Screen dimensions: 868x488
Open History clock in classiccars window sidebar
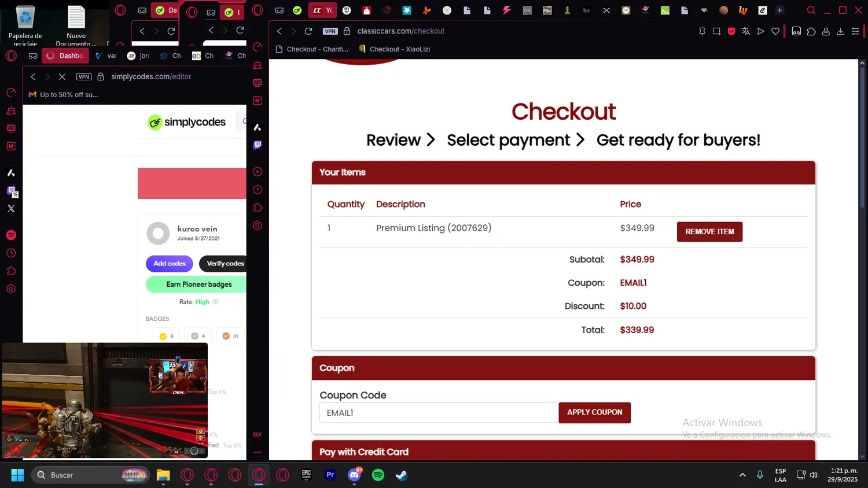(x=258, y=190)
